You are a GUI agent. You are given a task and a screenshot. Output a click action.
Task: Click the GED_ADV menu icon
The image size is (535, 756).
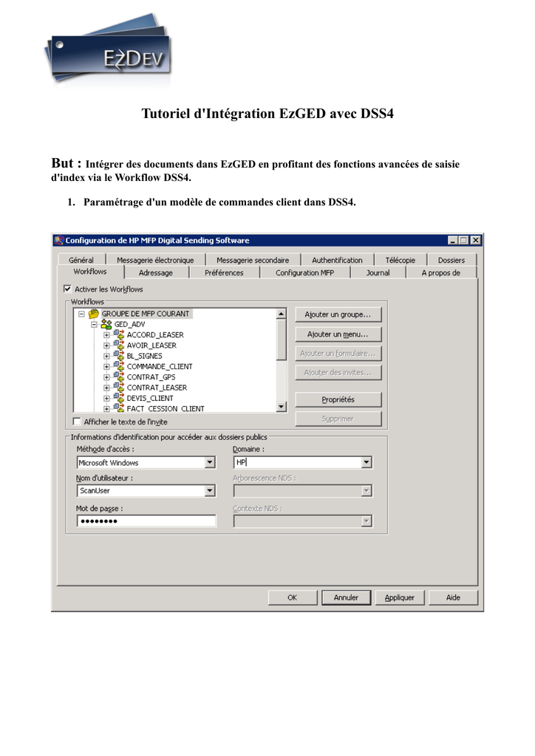point(106,325)
